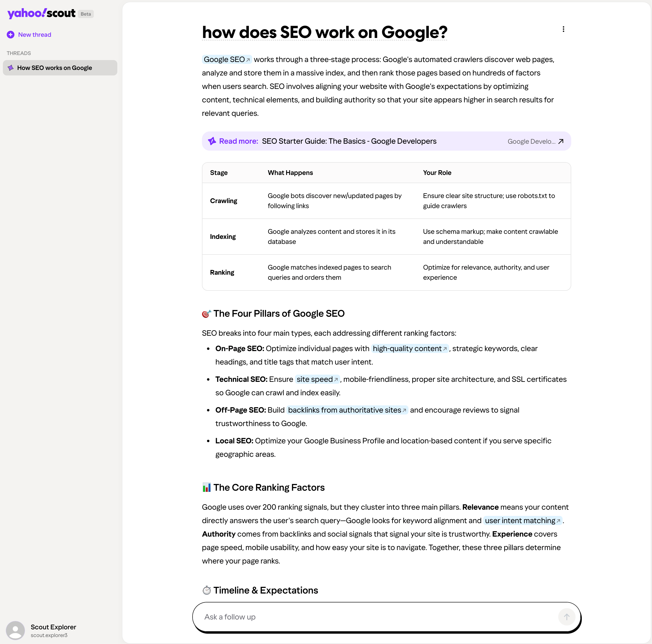Open the user intent matching link
Image resolution: width=652 pixels, height=644 pixels.
[x=520, y=520]
